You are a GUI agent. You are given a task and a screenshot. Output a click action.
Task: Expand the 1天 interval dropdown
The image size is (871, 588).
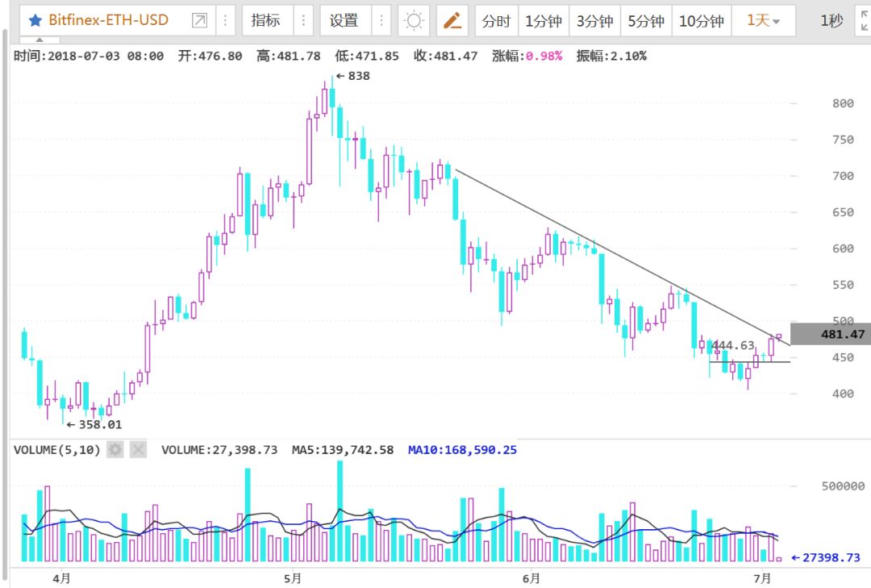[x=764, y=21]
